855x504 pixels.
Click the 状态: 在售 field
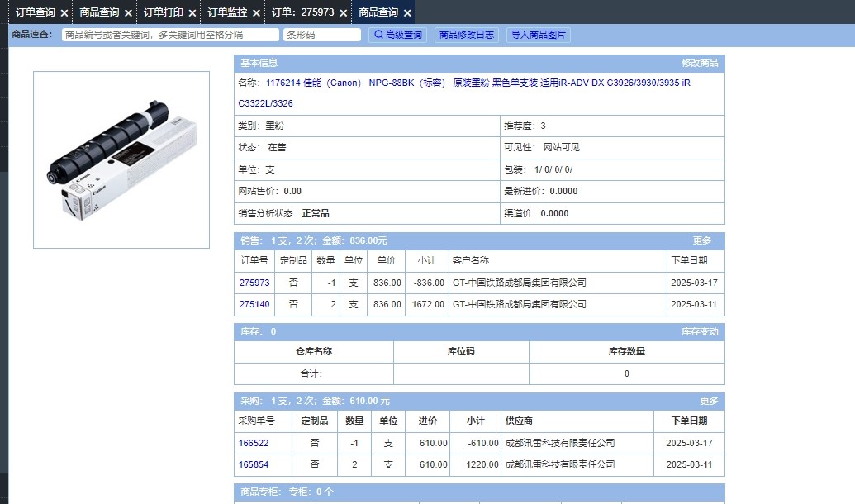click(367, 148)
